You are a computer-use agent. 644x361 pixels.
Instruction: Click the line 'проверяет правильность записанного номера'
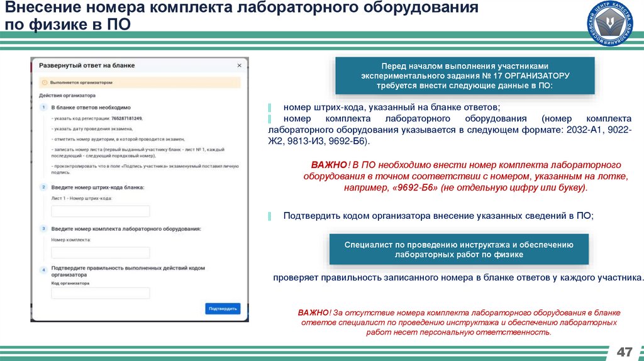458,277
